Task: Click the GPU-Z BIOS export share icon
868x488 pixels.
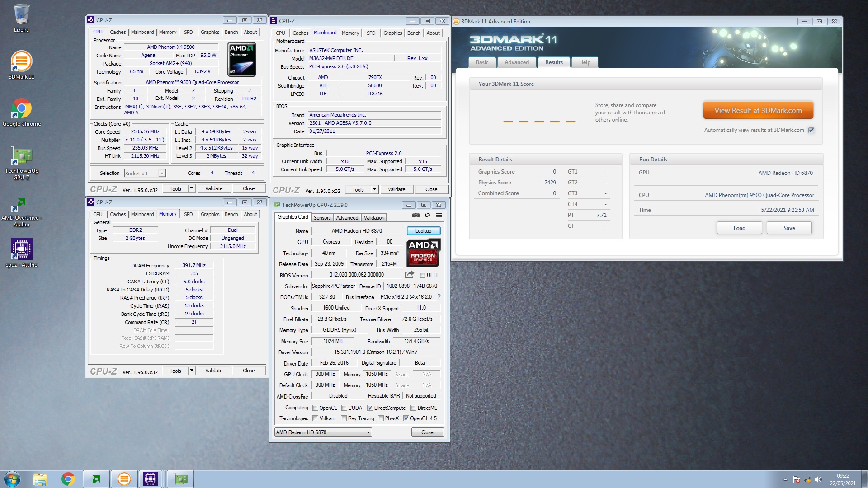Action: coord(409,275)
